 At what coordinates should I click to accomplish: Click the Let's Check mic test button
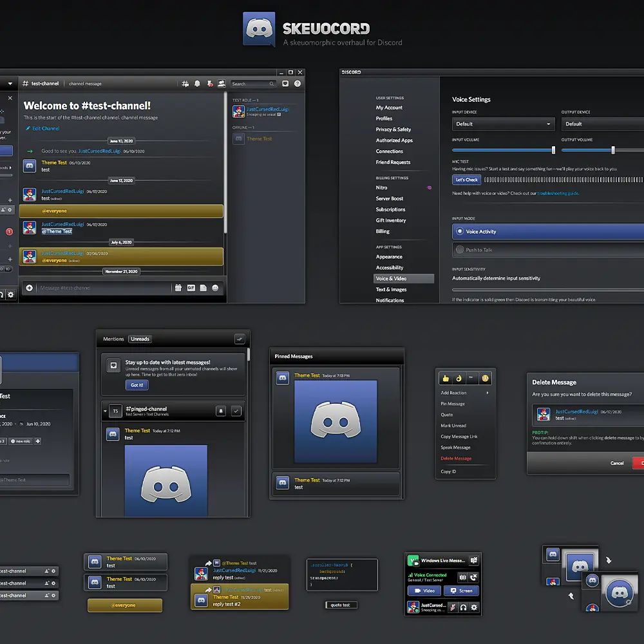click(x=466, y=180)
